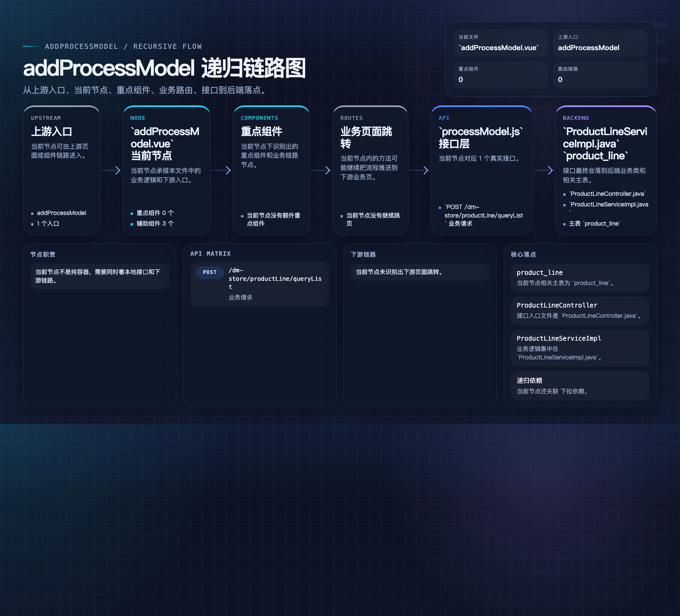Open the product_line item in 核心落点
Image resolution: width=680 pixels, height=616 pixels.
[x=580, y=278]
